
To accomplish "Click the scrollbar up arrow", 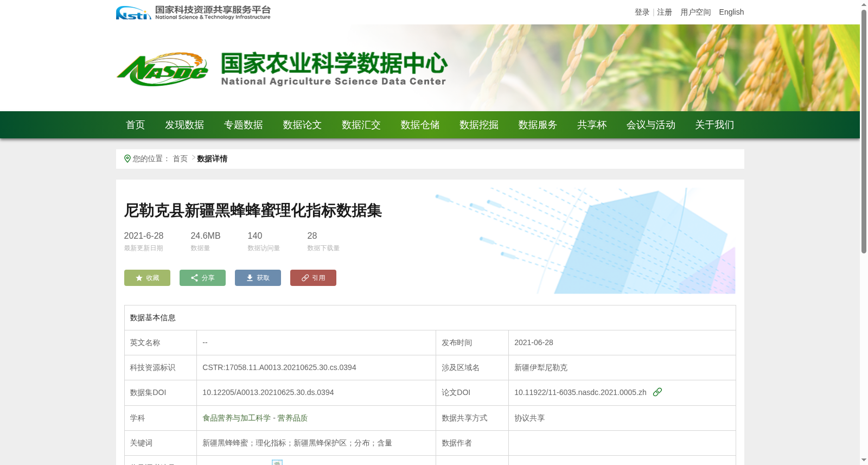I will [x=864, y=4].
